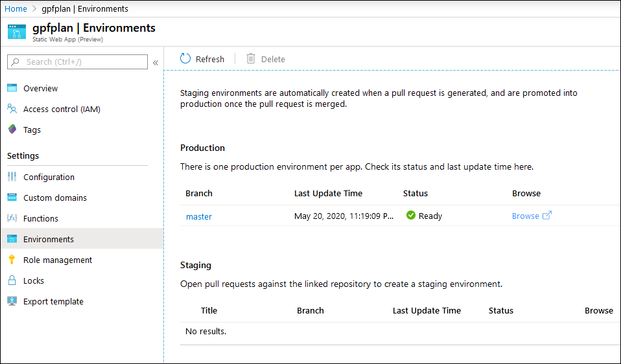Click the Ready status text
The width and height of the screenshot is (621, 364).
tap(430, 216)
